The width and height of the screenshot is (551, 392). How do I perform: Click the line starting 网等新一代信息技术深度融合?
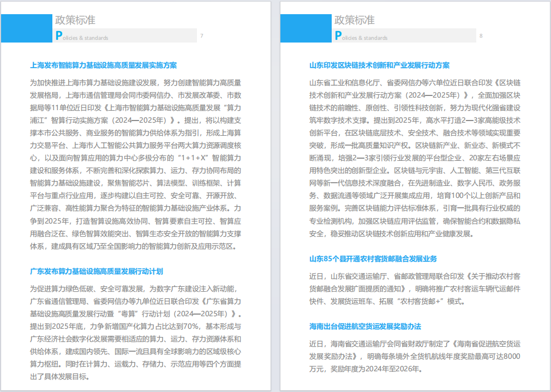click(415, 183)
